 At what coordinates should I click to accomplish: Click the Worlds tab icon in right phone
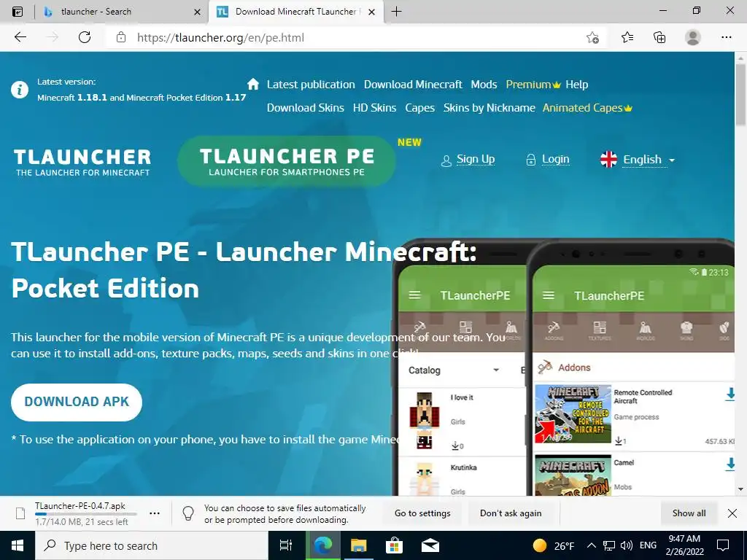pos(645,330)
